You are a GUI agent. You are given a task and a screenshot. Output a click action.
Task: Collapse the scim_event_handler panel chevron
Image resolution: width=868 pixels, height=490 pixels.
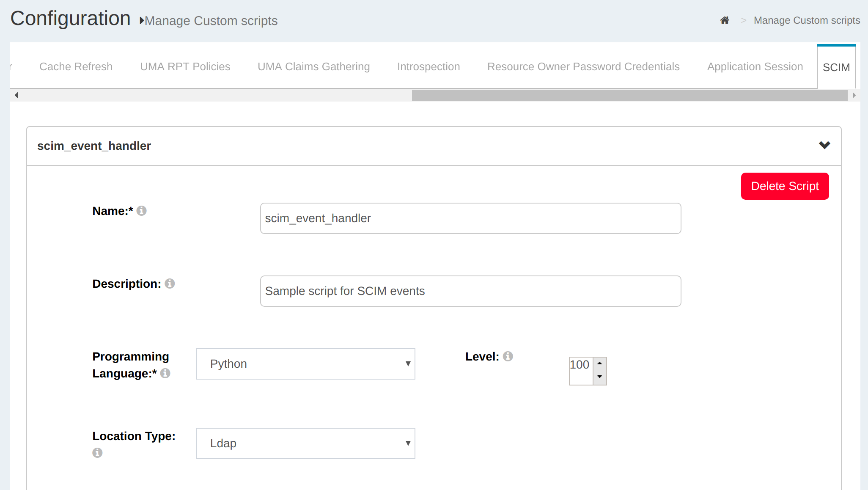[x=824, y=146]
